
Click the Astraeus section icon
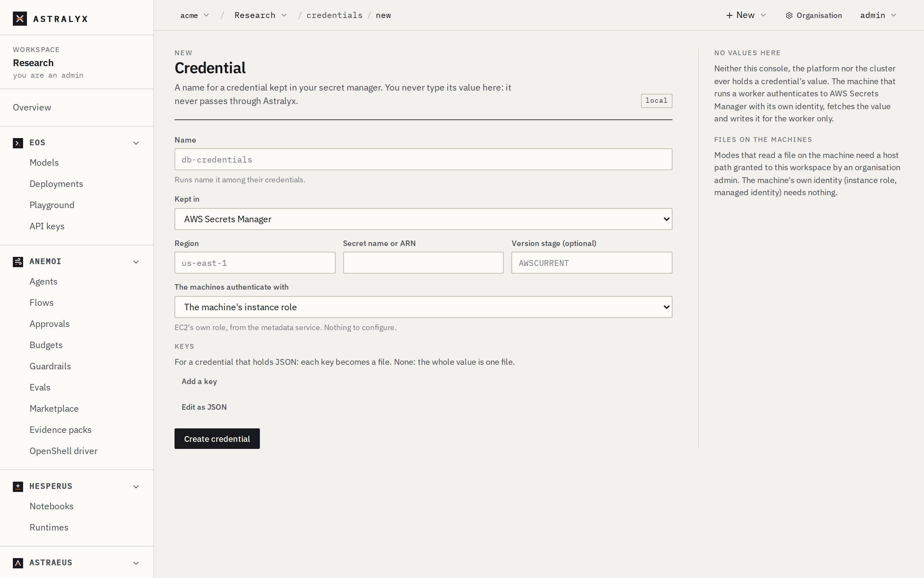[18, 563]
